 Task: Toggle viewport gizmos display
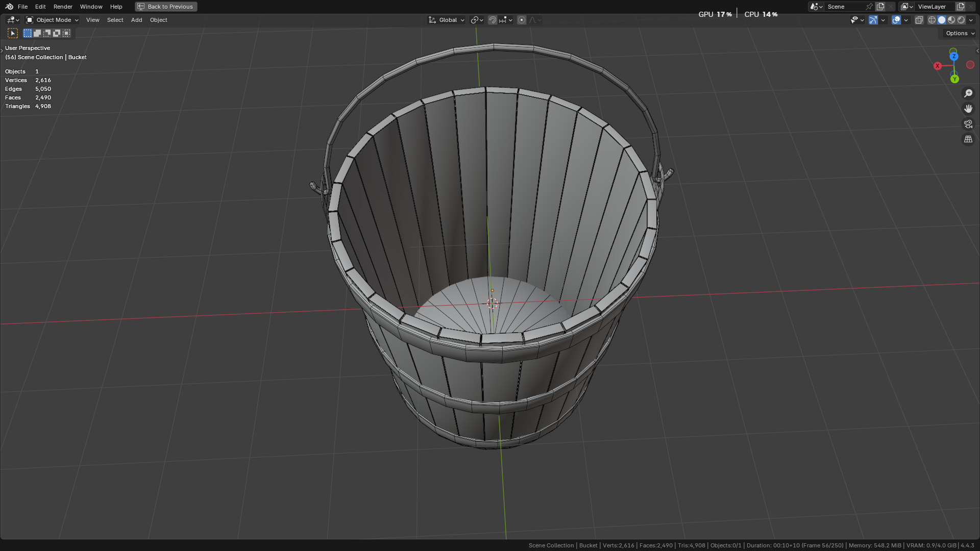tap(873, 20)
